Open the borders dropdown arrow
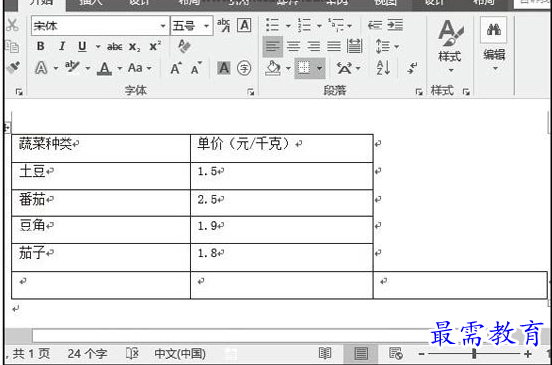 click(319, 68)
